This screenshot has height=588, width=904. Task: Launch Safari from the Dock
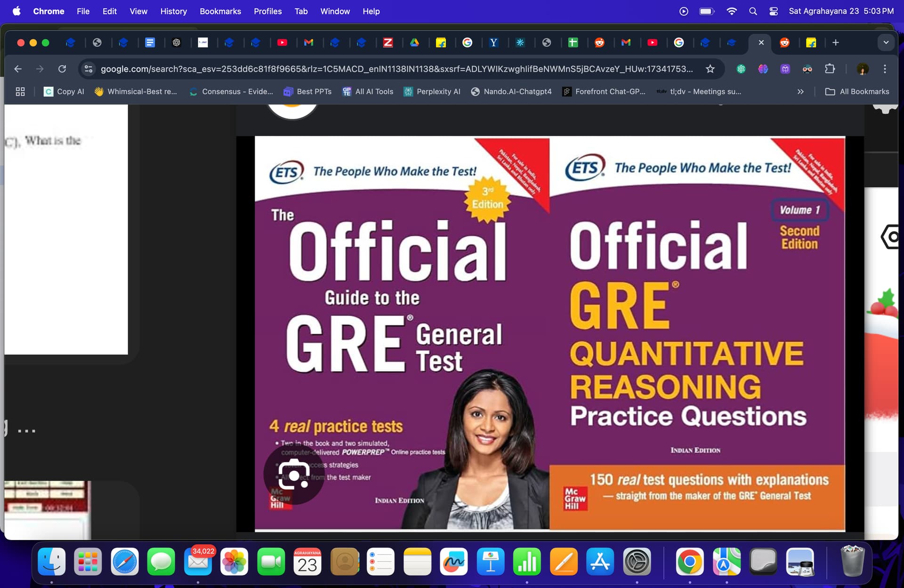click(125, 562)
